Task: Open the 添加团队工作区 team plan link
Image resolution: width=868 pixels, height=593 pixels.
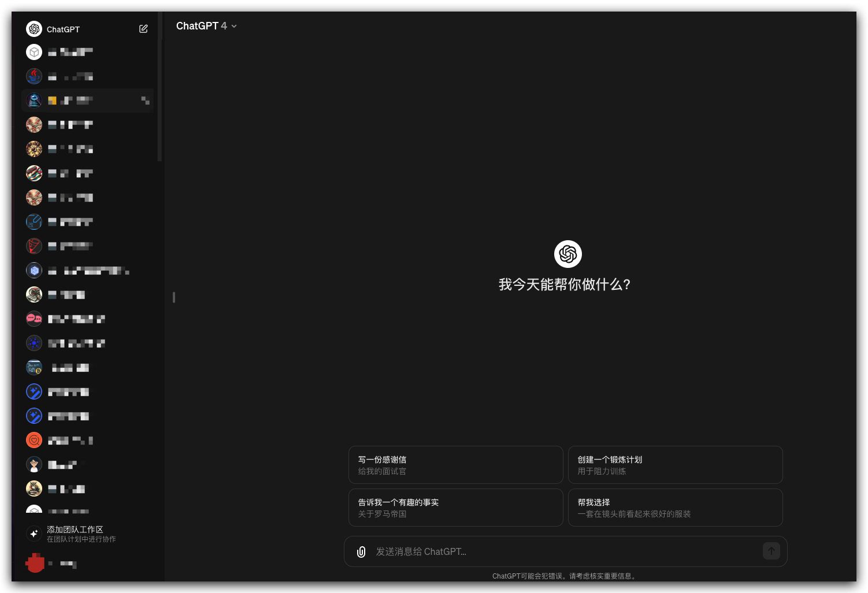Action: (x=88, y=534)
